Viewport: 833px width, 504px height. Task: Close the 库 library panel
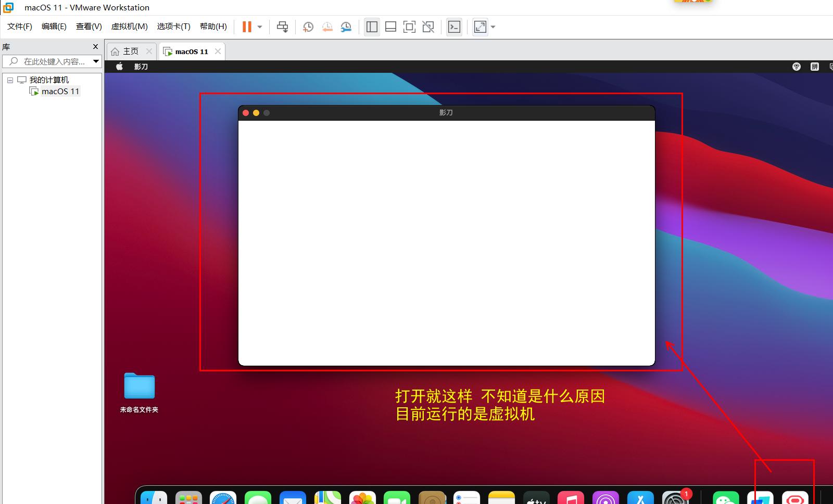[95, 47]
